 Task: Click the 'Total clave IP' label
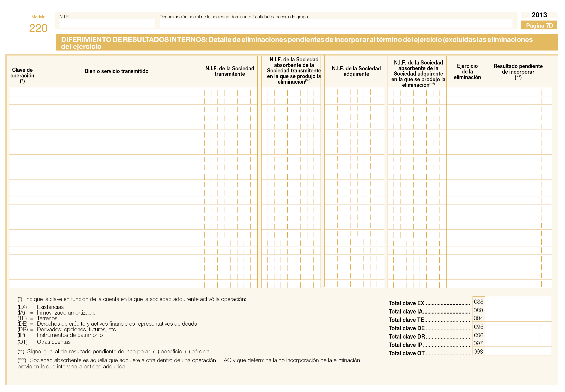(405, 345)
